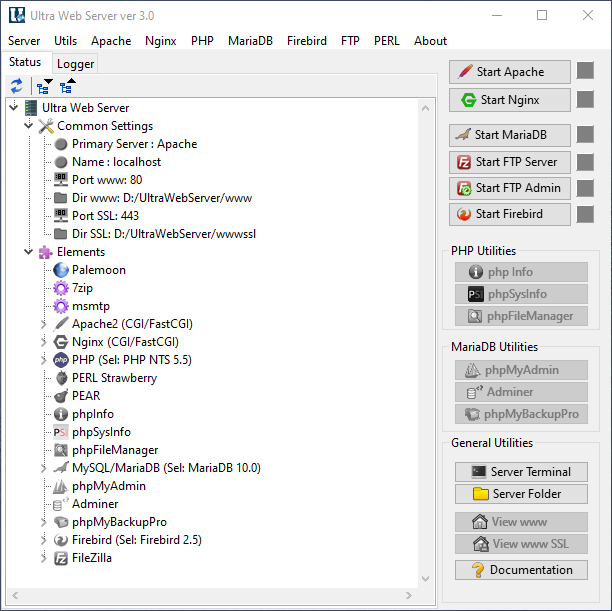Click the collapse all tree nodes icon

[67, 86]
